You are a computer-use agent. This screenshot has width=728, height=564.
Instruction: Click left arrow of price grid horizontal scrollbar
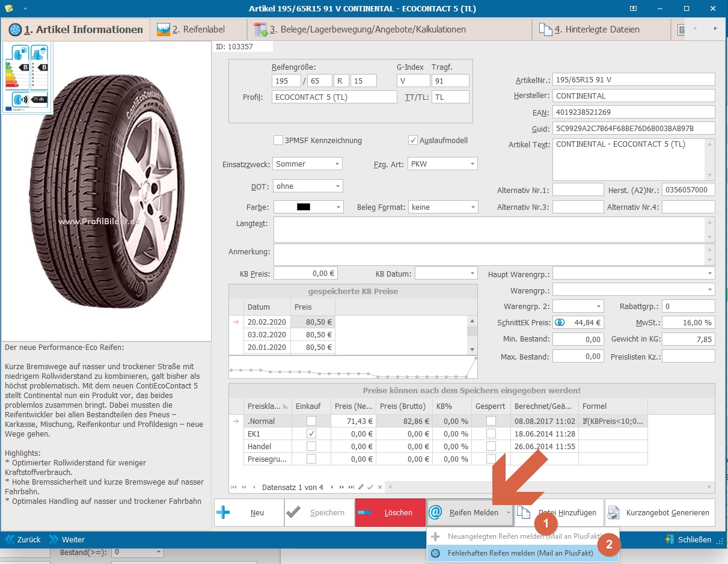390,487
